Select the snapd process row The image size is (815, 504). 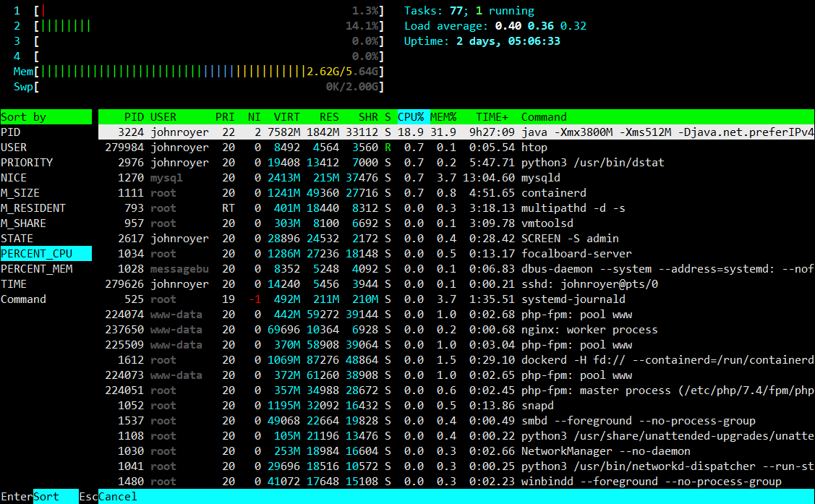(x=456, y=405)
